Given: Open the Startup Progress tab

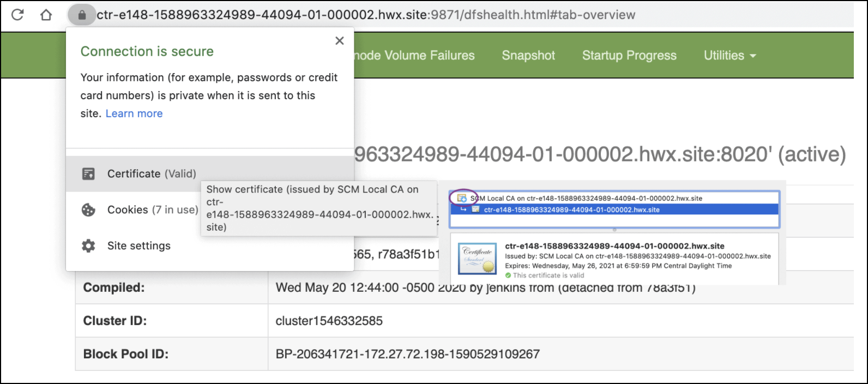Looking at the screenshot, I should pos(629,56).
